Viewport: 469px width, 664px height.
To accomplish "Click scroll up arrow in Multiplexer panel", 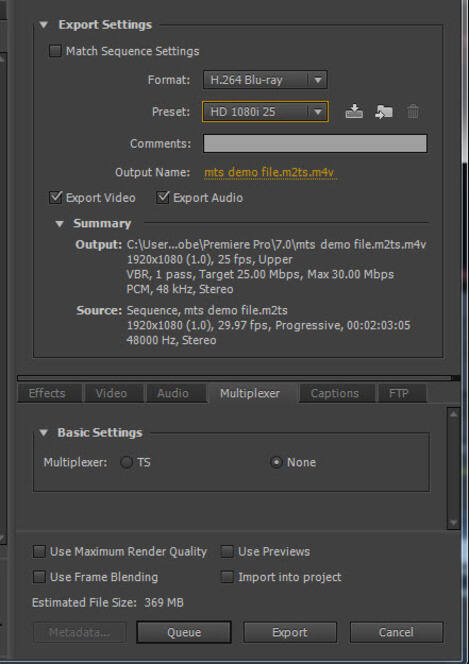I will click(453, 414).
